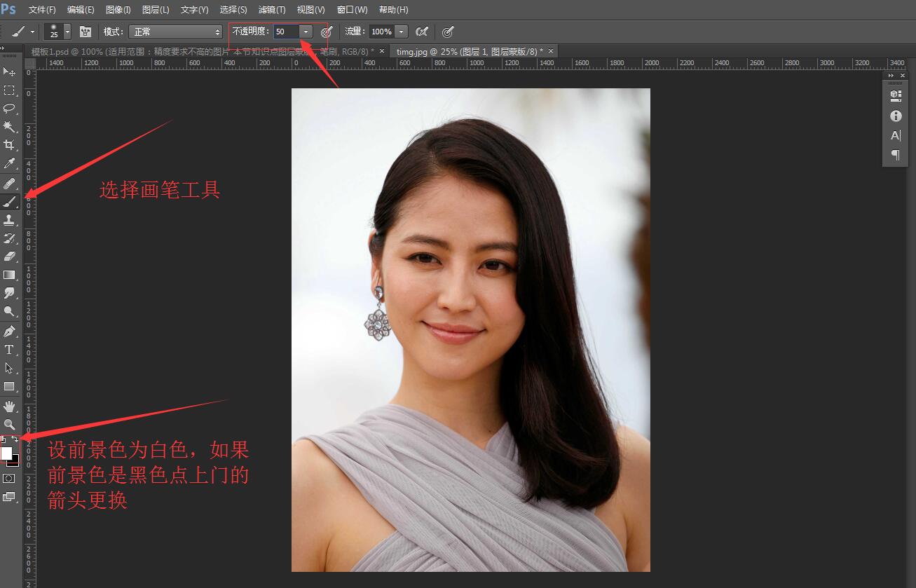The height and width of the screenshot is (588, 916).
Task: Click the white foreground color swatch
Action: (6, 453)
